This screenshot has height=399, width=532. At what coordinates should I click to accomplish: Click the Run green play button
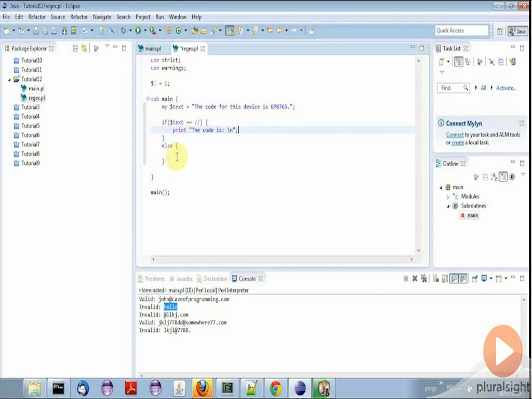(138, 31)
